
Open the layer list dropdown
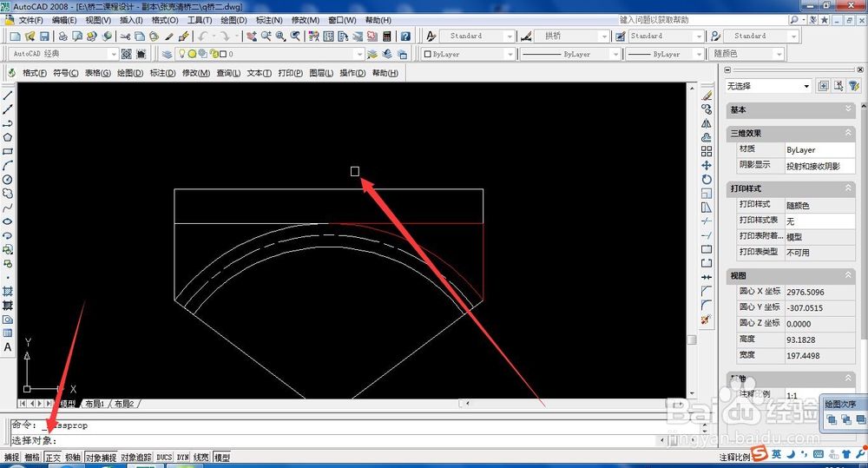(x=360, y=54)
